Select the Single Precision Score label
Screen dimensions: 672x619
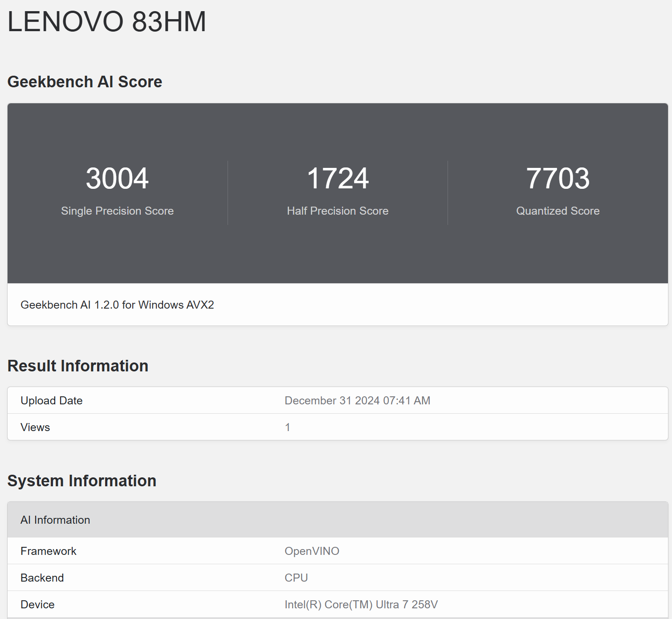117,211
